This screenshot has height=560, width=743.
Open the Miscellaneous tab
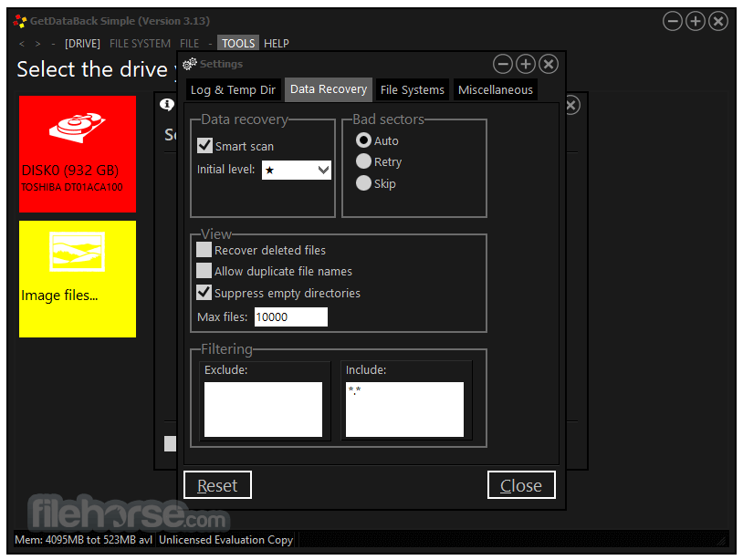(495, 90)
